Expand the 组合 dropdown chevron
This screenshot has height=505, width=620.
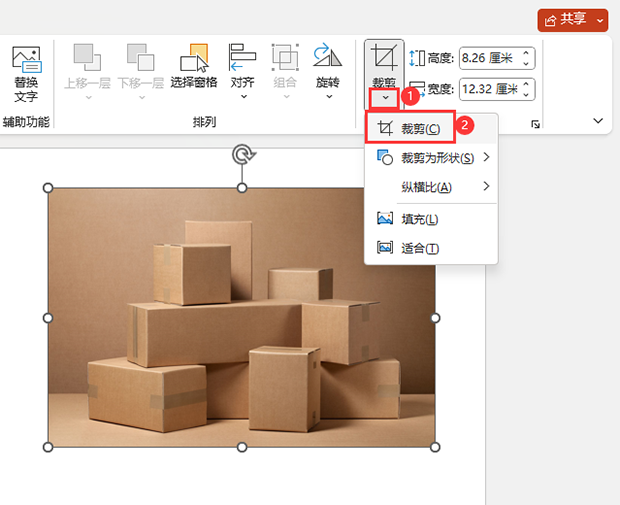(x=287, y=97)
